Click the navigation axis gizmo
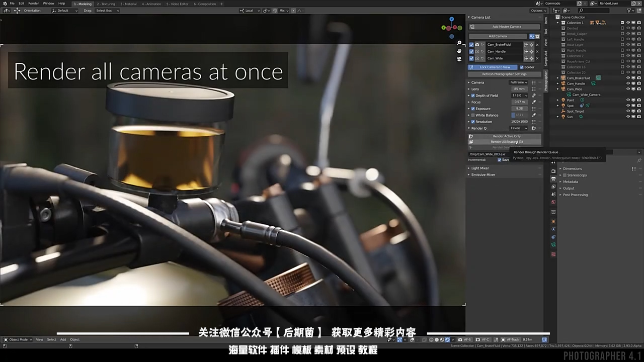 coord(451,27)
